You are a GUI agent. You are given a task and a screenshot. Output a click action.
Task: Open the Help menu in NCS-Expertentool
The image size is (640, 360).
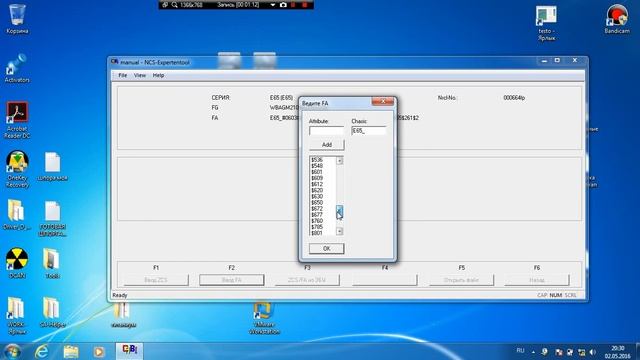tap(158, 76)
